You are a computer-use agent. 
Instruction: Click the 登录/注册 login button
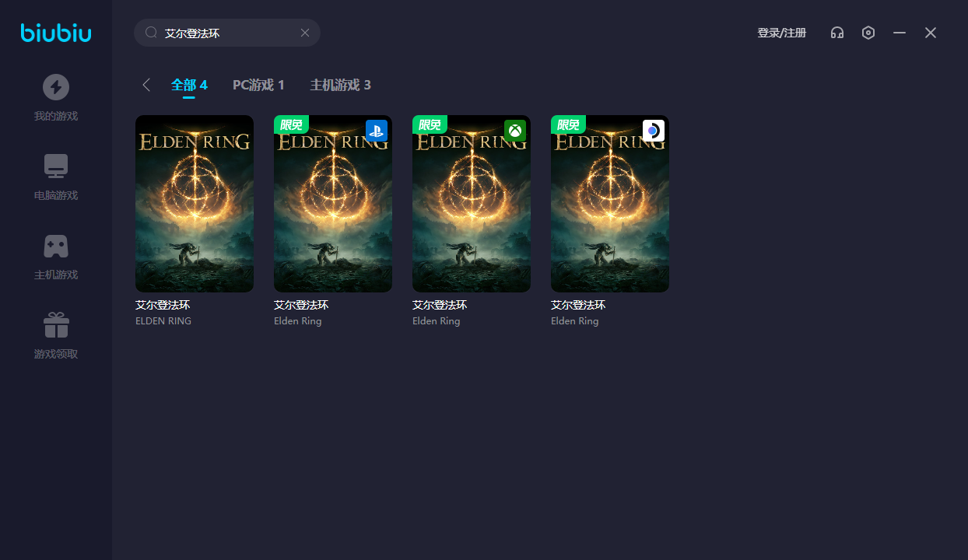click(x=781, y=33)
